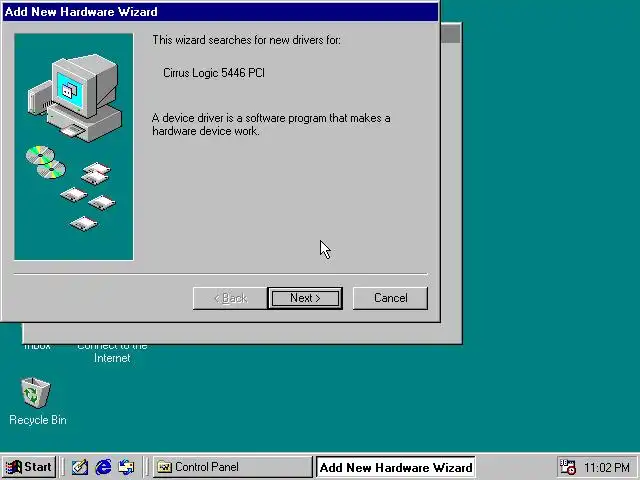Click the Cirrus Logic 5446 PCI device name
Viewport: 640px width, 480px height.
click(x=214, y=73)
